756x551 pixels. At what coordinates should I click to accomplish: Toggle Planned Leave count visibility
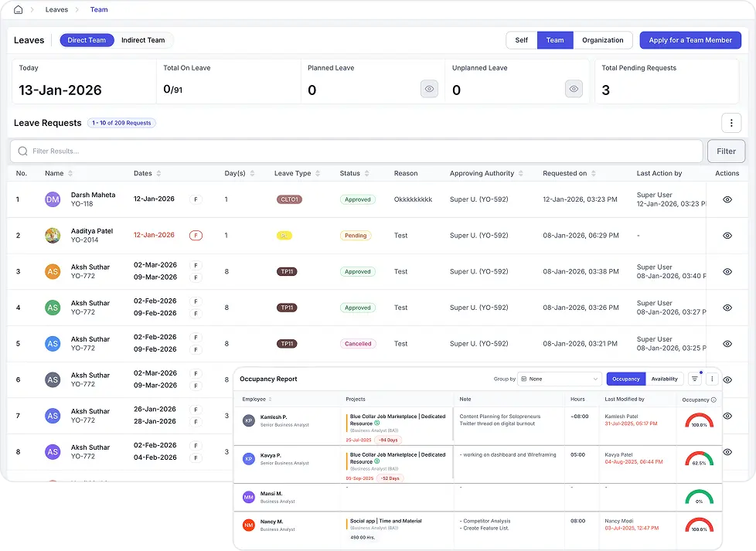[x=429, y=89]
